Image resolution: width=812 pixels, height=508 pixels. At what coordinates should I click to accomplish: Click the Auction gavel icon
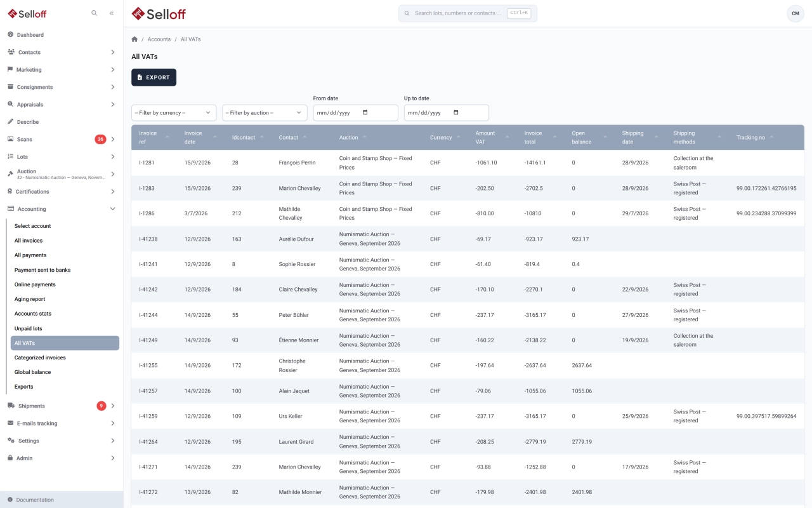(x=10, y=174)
